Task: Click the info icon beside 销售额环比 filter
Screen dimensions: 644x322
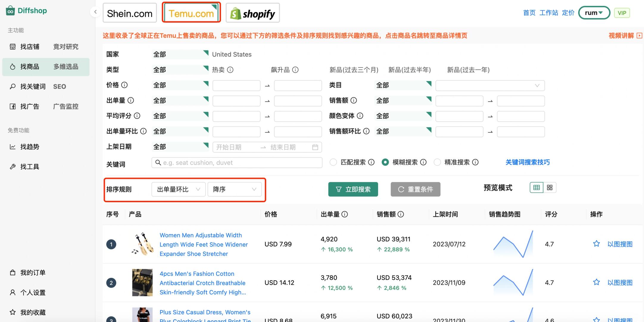Action: (367, 131)
